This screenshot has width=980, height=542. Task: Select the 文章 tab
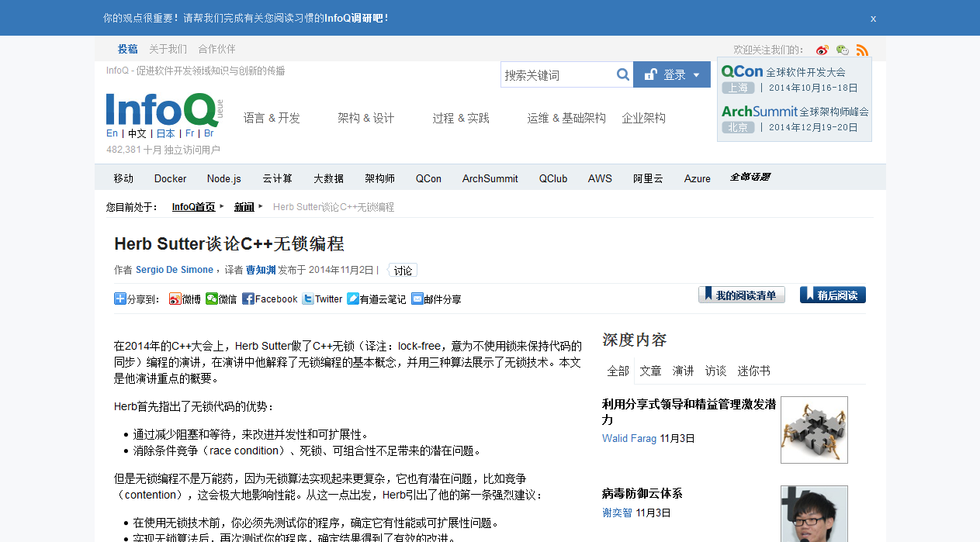pyautogui.click(x=650, y=371)
